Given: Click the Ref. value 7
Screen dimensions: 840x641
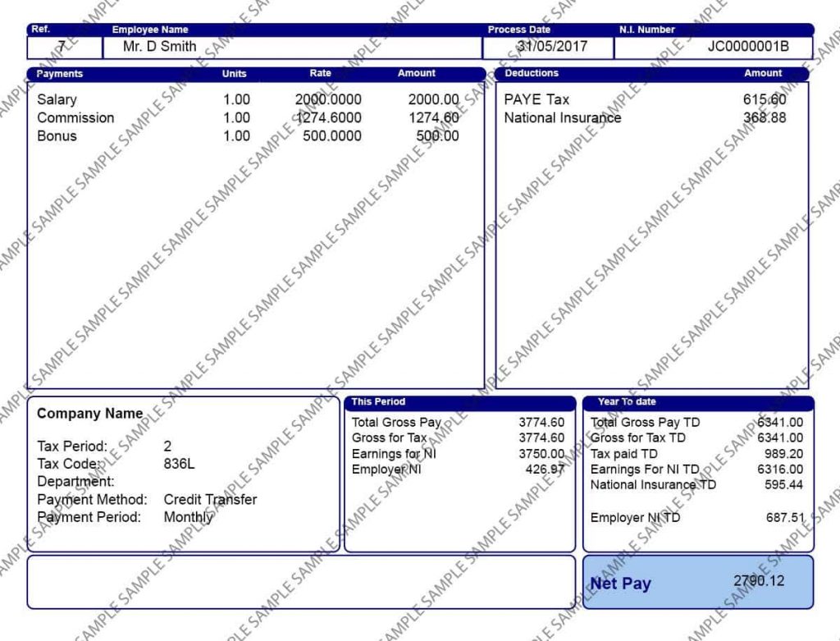Looking at the screenshot, I should pos(62,47).
